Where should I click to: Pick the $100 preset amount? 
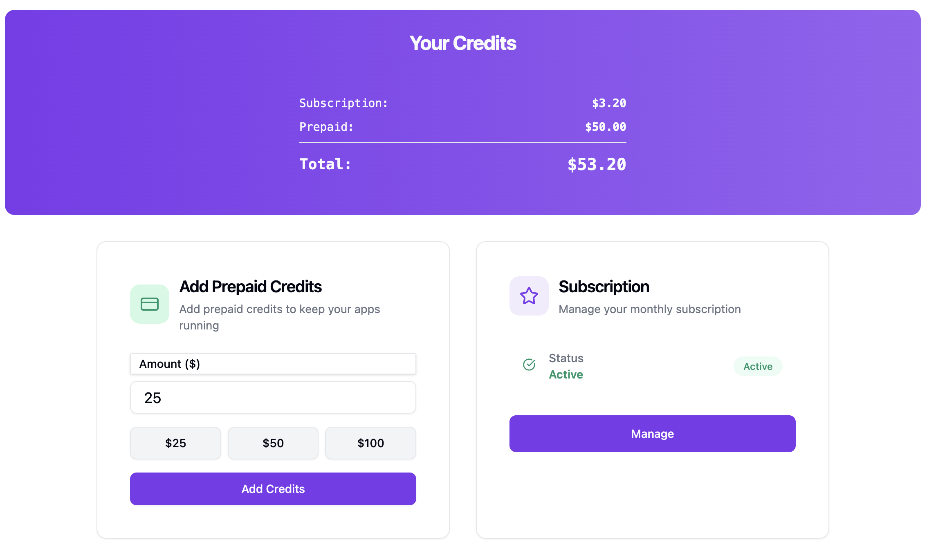[370, 443]
